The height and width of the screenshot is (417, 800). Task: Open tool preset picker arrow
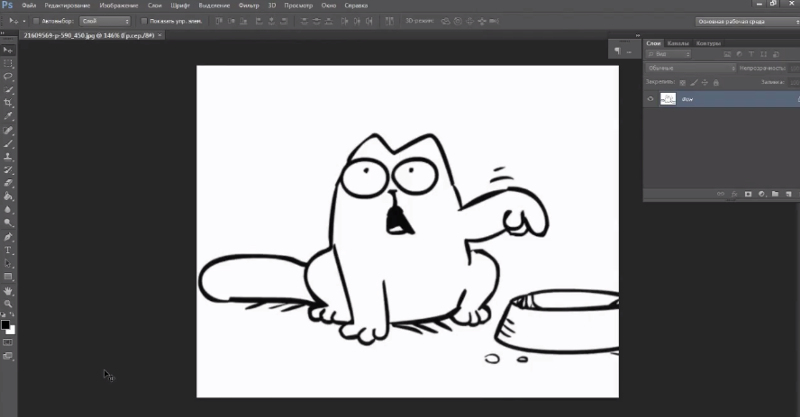[23, 21]
